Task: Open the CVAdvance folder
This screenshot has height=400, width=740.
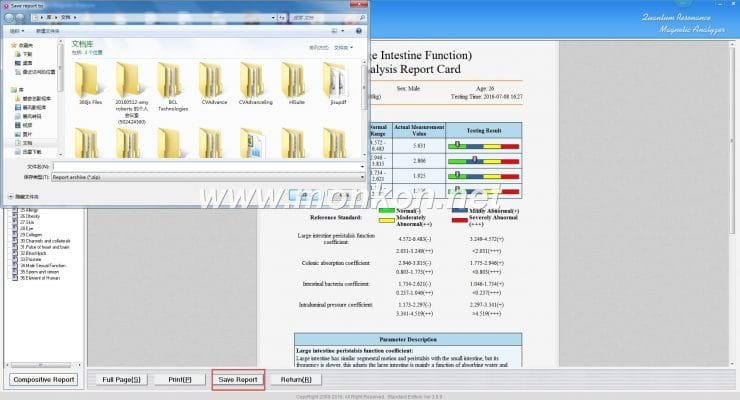Action: [214, 84]
